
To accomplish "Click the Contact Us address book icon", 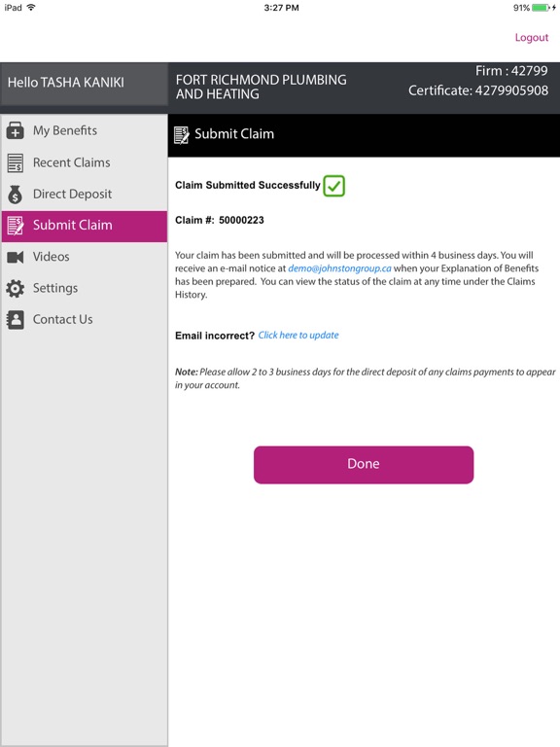I will pyautogui.click(x=16, y=320).
